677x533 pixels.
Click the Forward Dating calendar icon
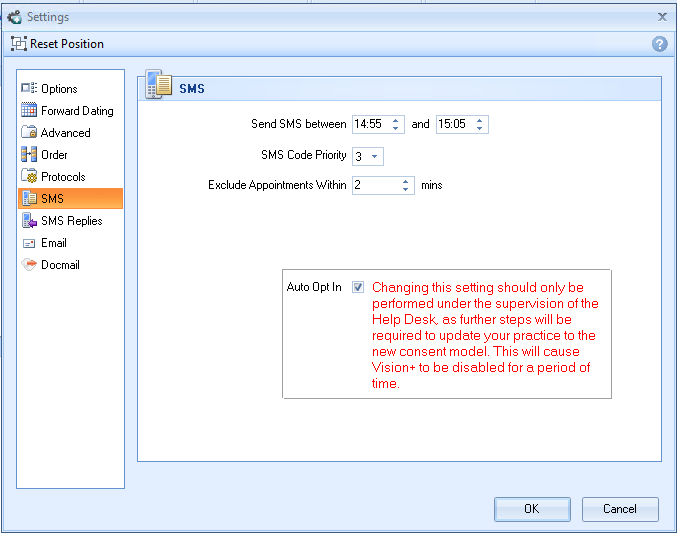coord(29,110)
